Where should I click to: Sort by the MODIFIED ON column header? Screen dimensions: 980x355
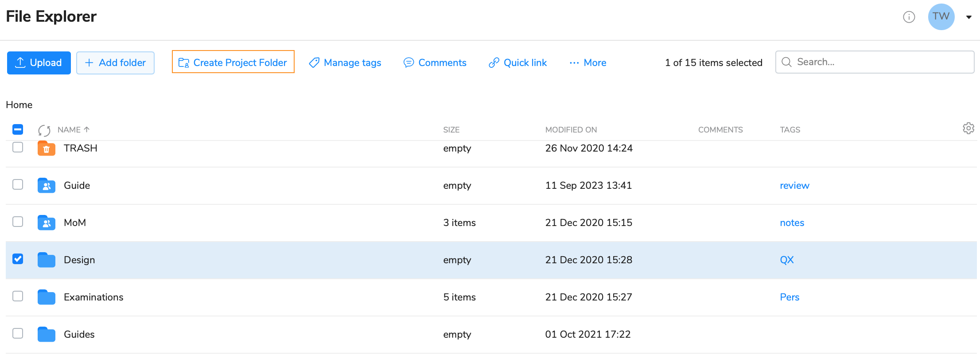click(x=571, y=130)
